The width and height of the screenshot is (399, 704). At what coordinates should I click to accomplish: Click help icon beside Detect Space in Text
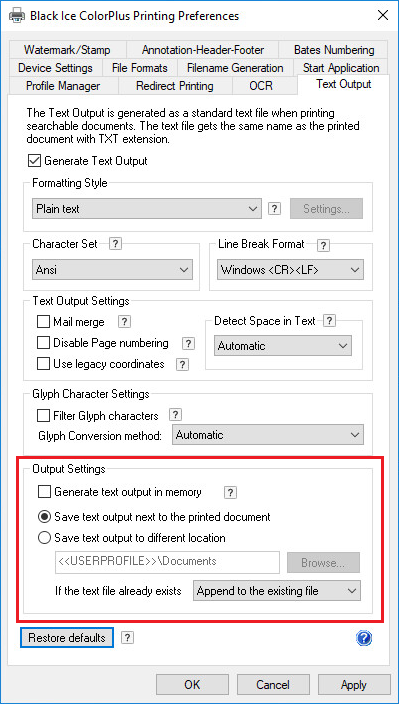(x=329, y=321)
